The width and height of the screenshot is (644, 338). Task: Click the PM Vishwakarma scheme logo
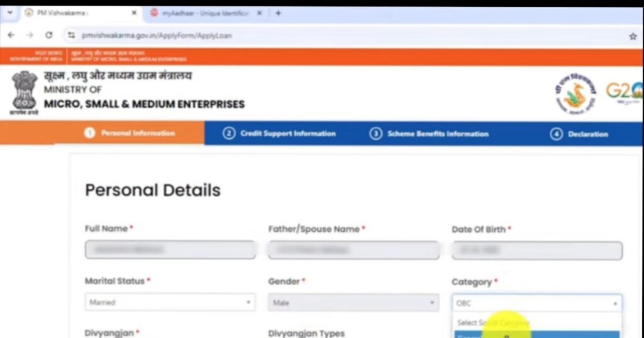(x=575, y=94)
